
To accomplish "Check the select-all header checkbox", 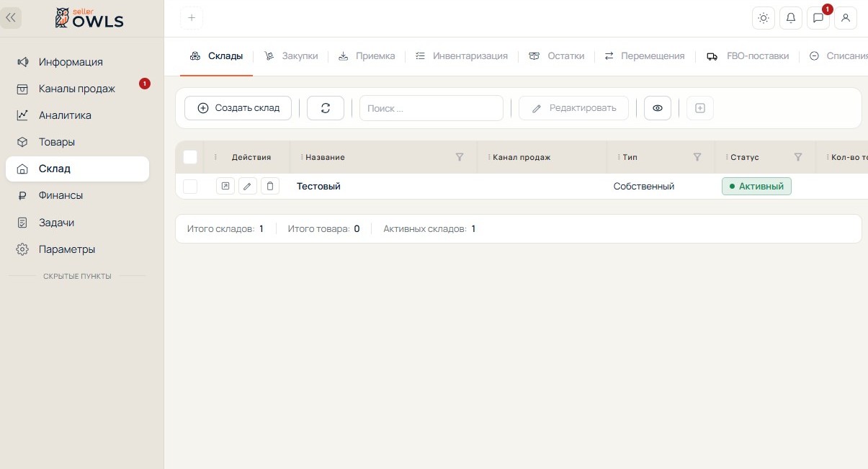I will pyautogui.click(x=190, y=157).
